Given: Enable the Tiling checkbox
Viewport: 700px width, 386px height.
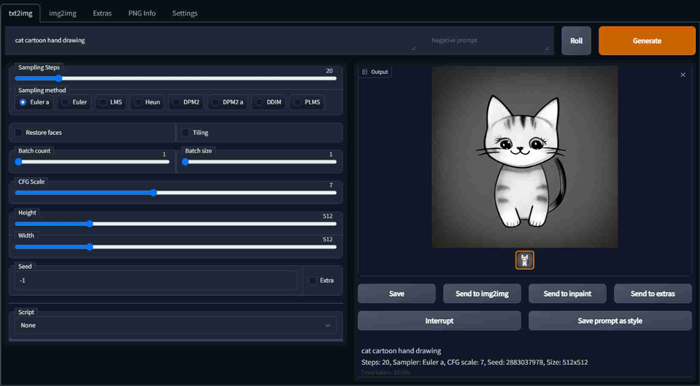Looking at the screenshot, I should point(185,133).
